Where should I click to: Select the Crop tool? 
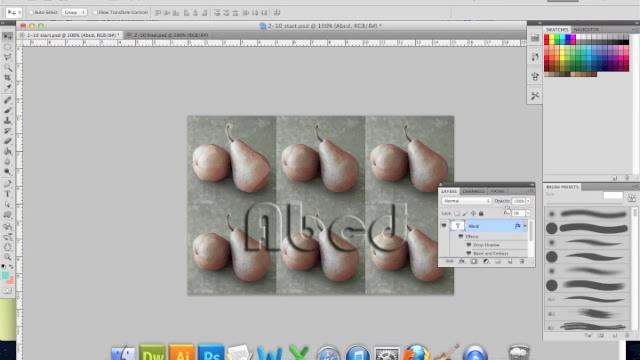(7, 78)
